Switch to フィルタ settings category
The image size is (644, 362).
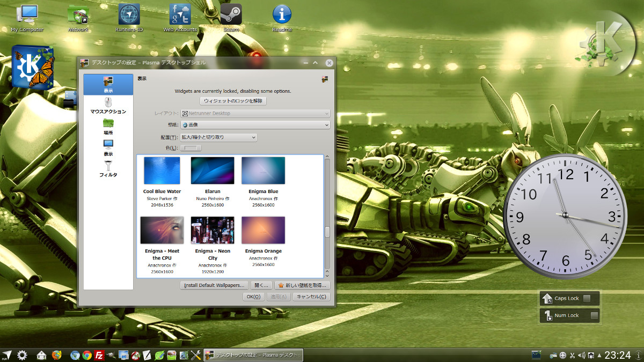(x=108, y=169)
